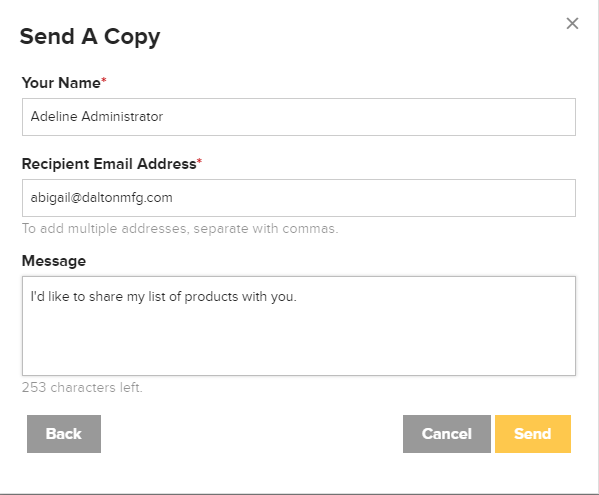This screenshot has width=599, height=495.
Task: Click the Message label
Action: pyautogui.click(x=54, y=261)
